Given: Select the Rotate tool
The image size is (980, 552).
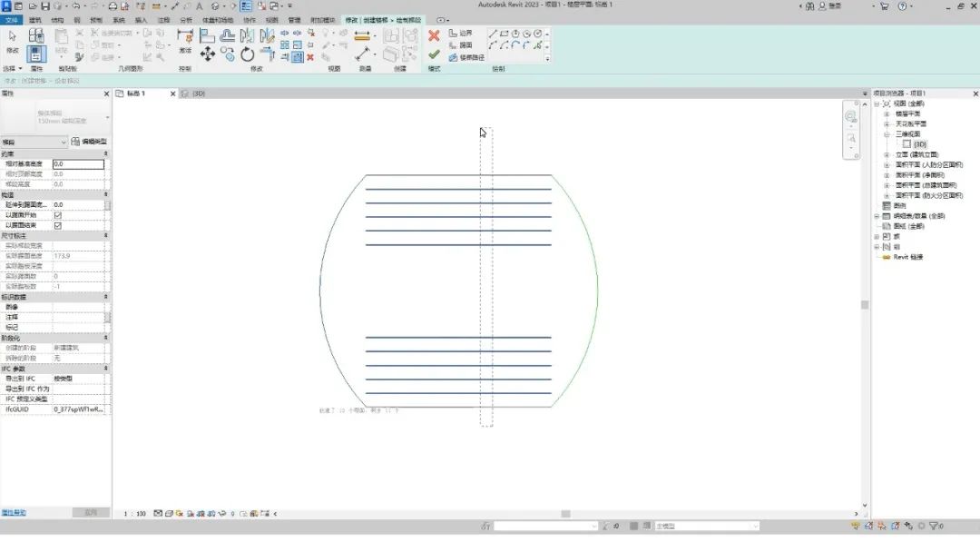Looking at the screenshot, I should 248,54.
